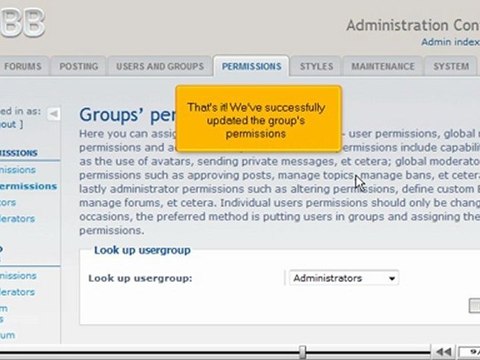
Task: Click the Look up usergroup legend text
Action: click(x=142, y=250)
